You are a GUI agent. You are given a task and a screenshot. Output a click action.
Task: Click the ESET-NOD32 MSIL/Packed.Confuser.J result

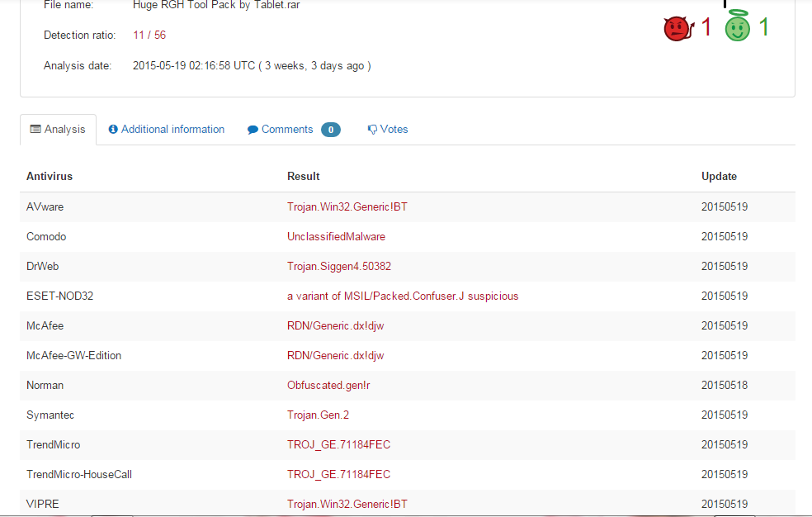(403, 296)
